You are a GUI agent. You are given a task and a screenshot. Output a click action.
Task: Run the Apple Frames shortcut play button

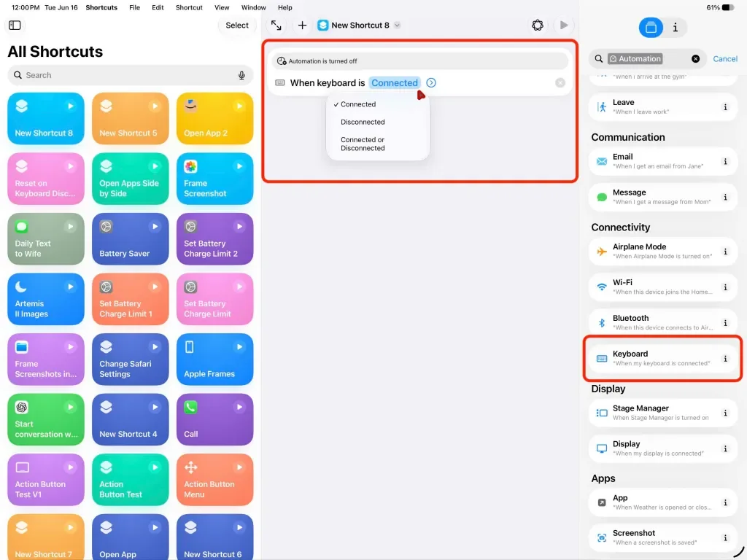coord(239,346)
